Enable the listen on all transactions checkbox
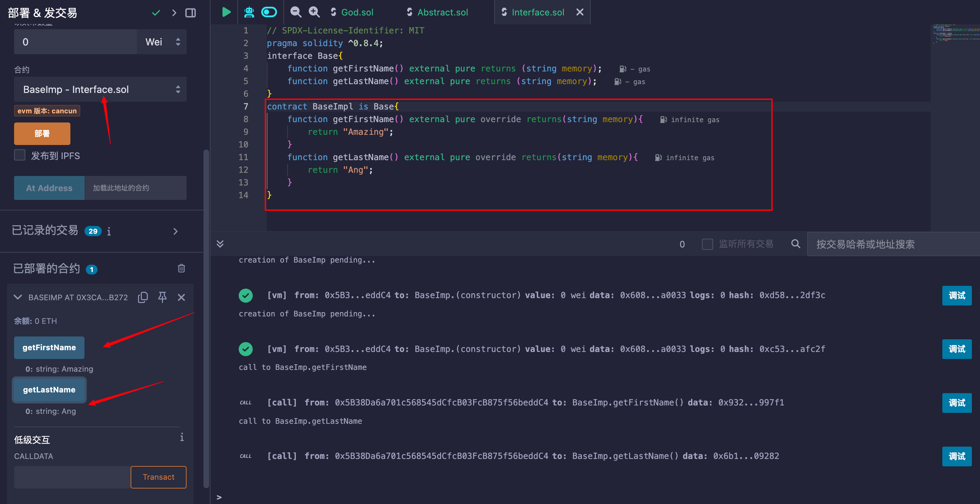This screenshot has width=980, height=504. (x=707, y=244)
